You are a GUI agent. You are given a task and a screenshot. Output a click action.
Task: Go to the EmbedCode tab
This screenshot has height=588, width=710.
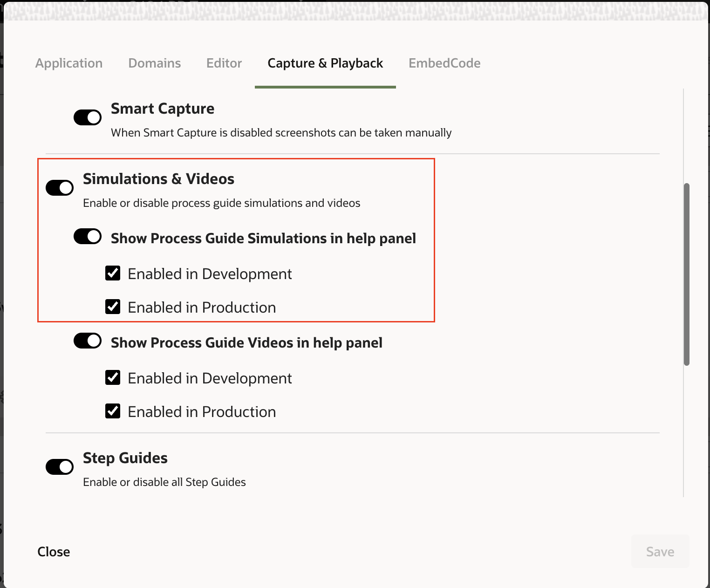[x=444, y=63]
